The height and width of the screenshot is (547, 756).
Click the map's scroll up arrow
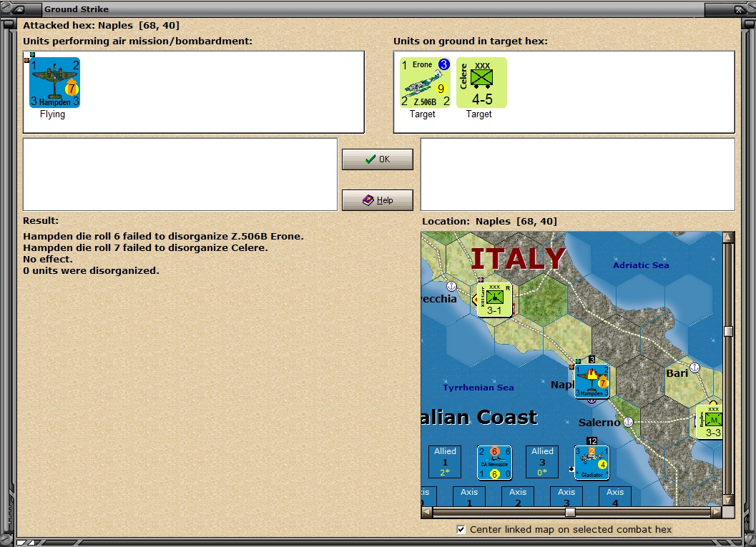729,237
